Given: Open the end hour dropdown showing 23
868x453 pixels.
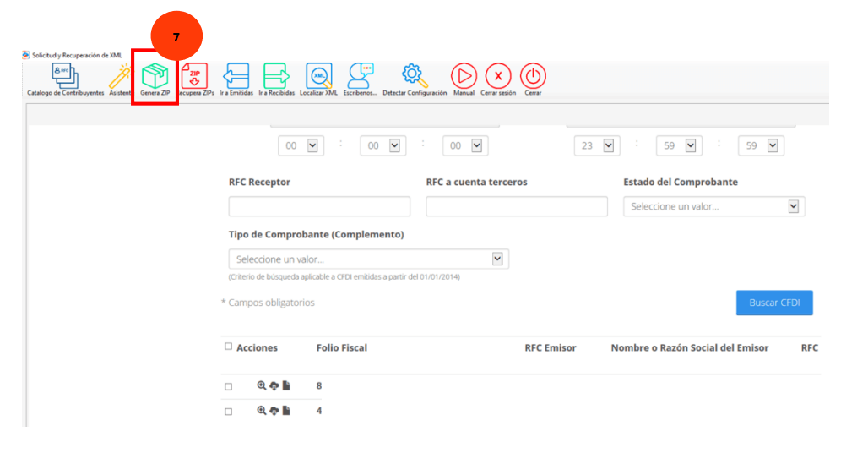Looking at the screenshot, I should click(x=598, y=146).
